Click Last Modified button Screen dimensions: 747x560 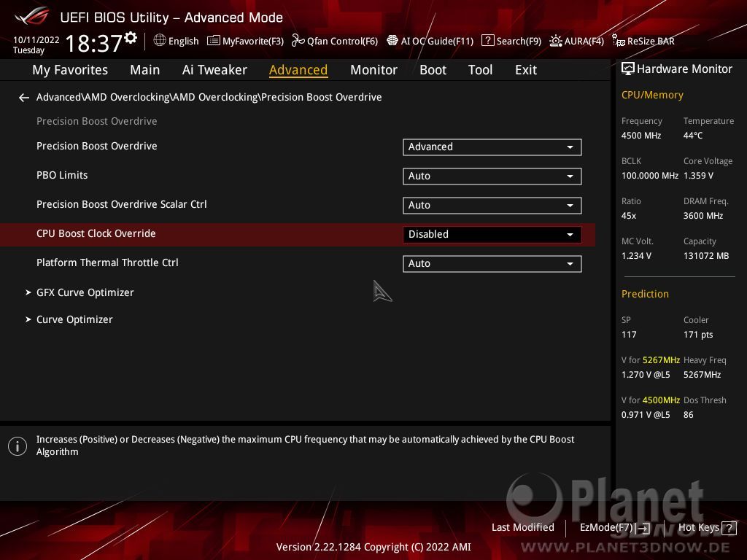click(x=522, y=528)
